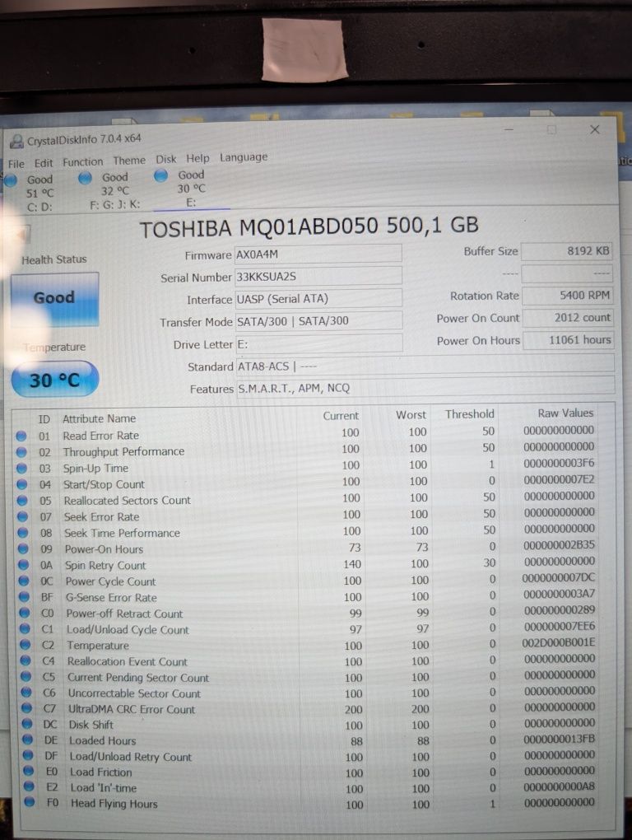Click the status icon for Head Flying Hours
The height and width of the screenshot is (840, 632).
[x=30, y=802]
